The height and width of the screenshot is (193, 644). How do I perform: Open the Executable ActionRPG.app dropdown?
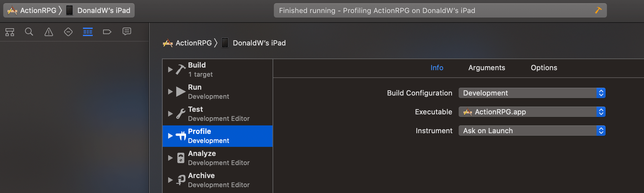[532, 112]
